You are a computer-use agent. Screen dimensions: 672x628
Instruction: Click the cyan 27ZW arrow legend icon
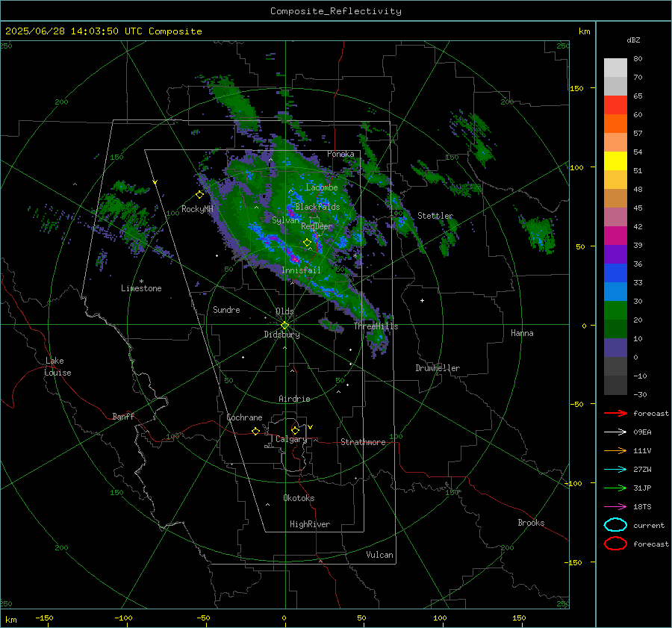tap(615, 470)
